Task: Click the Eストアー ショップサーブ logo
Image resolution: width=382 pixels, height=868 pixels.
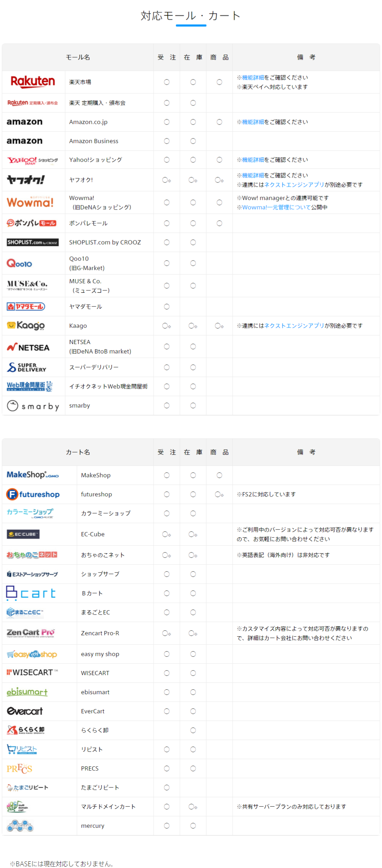Action: (32, 574)
